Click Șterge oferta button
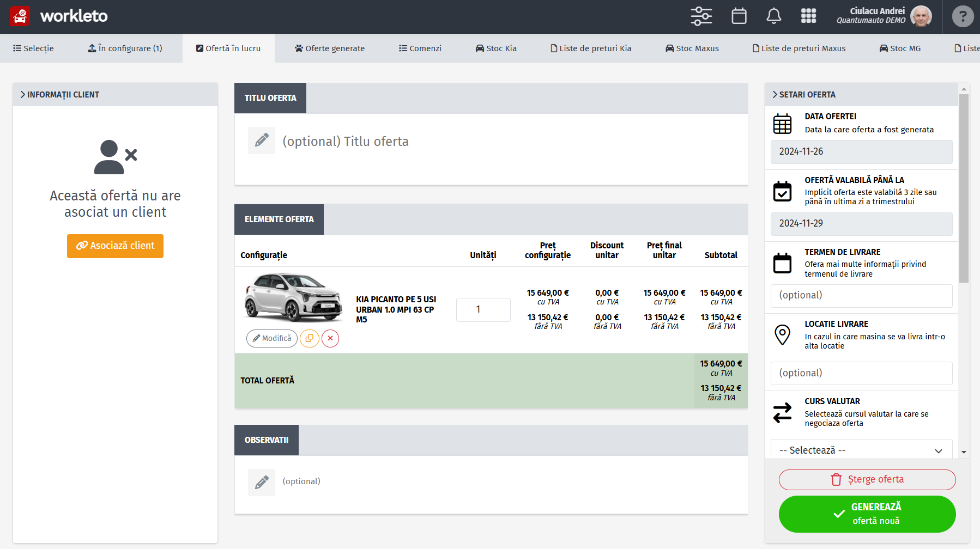 coord(867,480)
